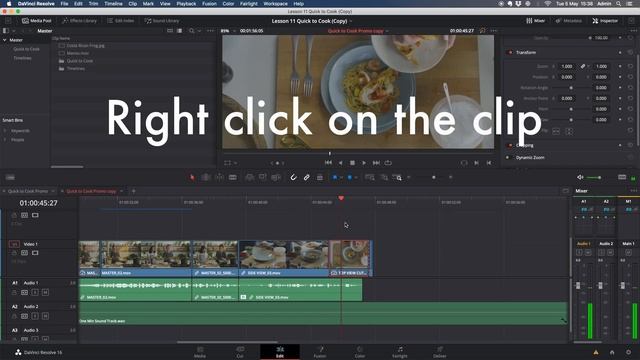The image size is (640, 360).
Task: Click the blue Flag icon
Action: click(x=335, y=177)
